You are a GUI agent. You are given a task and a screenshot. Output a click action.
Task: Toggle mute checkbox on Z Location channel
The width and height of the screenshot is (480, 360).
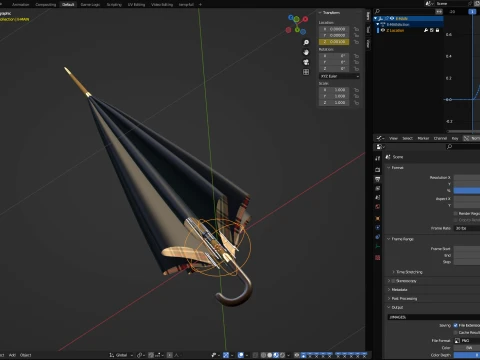tap(432, 30)
